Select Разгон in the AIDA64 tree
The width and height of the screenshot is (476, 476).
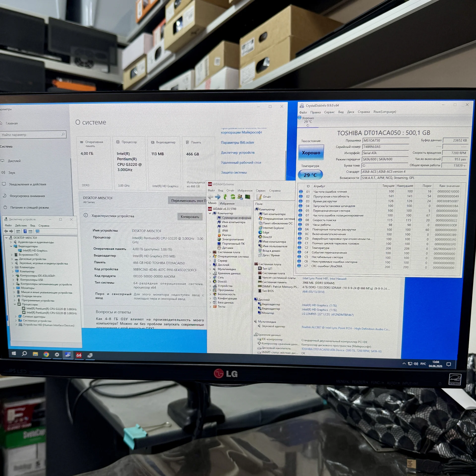pos(224,235)
